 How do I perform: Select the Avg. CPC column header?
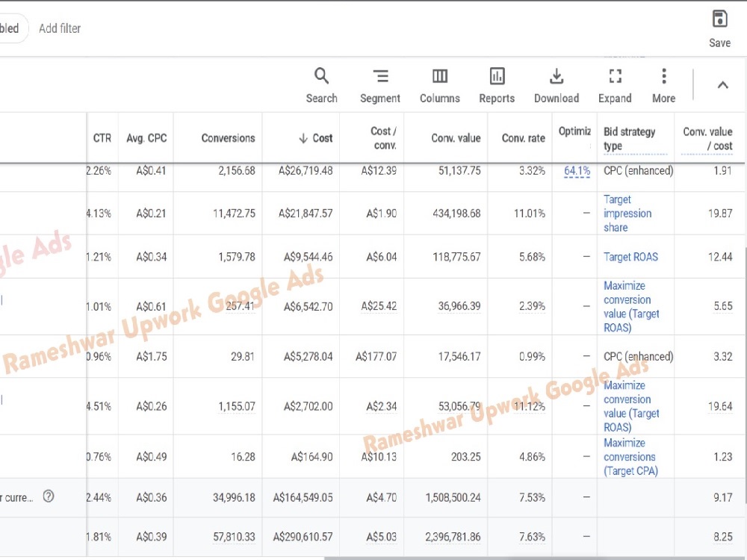(146, 138)
